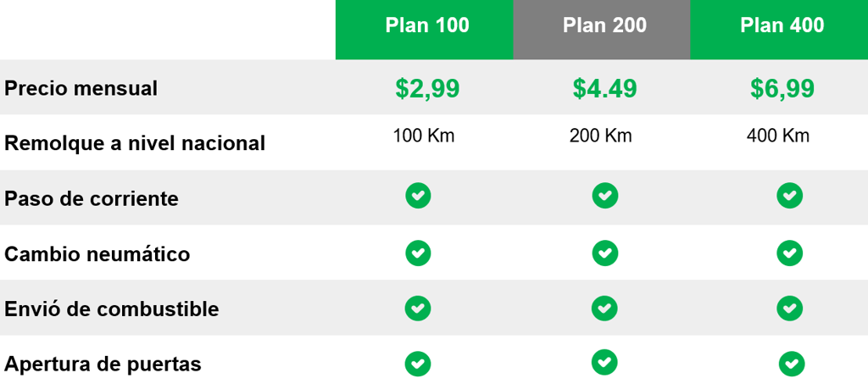Viewport: 868px width, 384px height.
Task: Click Plan 200 checkmark for Paso de corriente
Action: coord(604,196)
